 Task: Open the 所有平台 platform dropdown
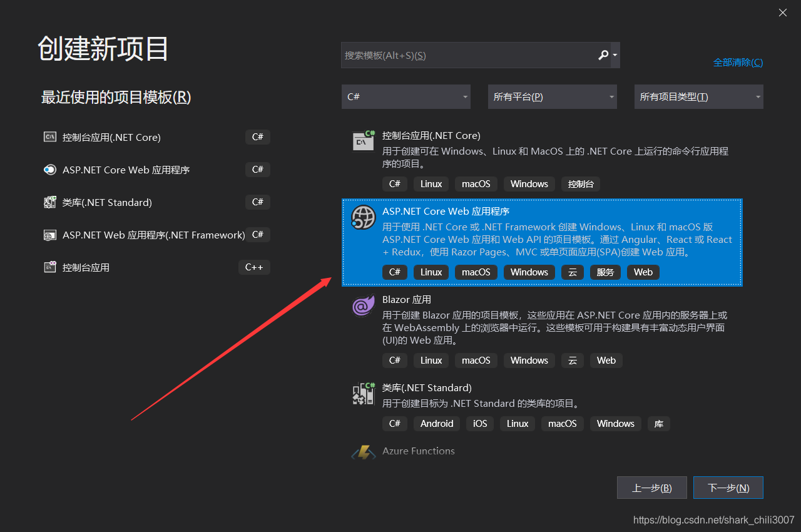click(x=553, y=97)
